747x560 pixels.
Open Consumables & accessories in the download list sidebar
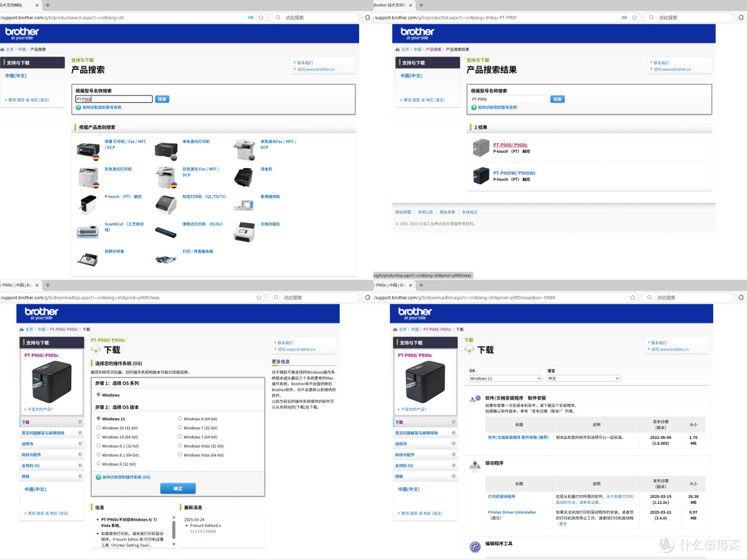(x=425, y=455)
